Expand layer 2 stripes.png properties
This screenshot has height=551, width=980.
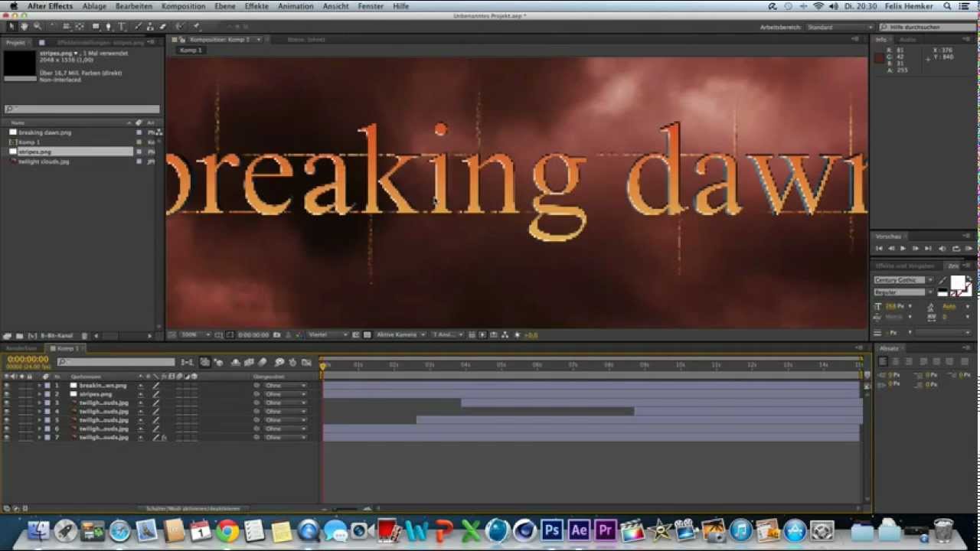coord(39,394)
